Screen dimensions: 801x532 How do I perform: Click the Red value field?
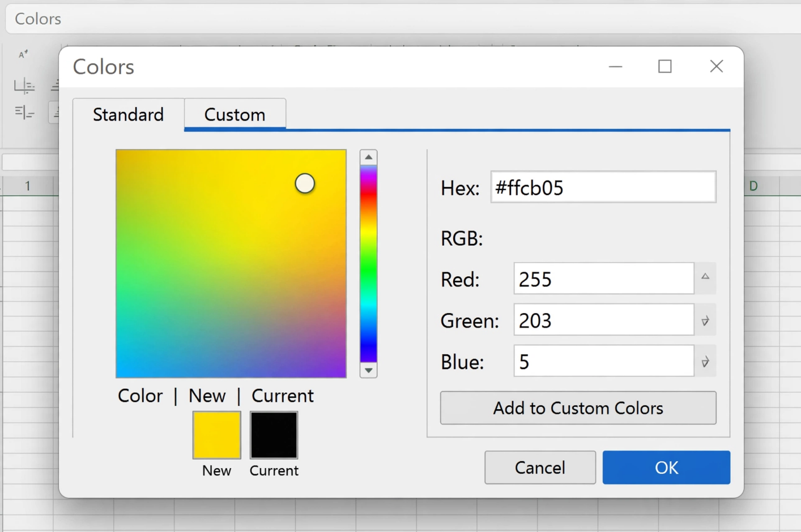(603, 278)
